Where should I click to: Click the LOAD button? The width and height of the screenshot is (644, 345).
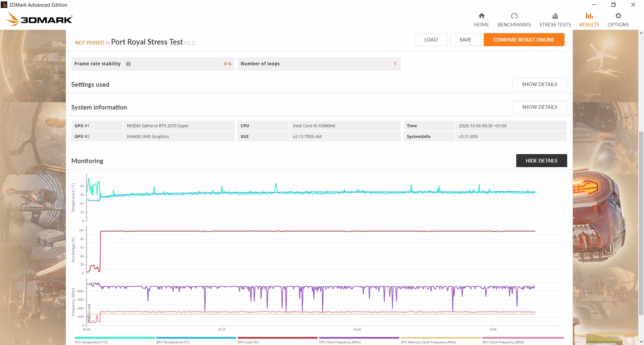431,40
